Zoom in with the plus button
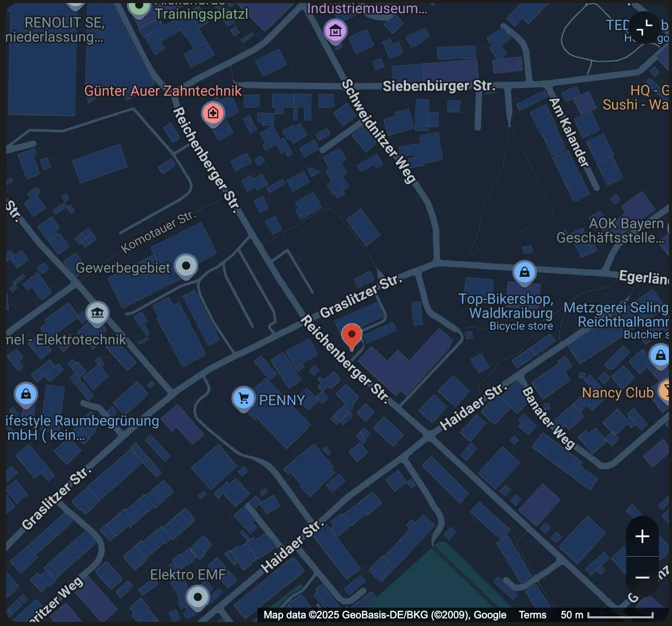672x626 pixels. [642, 536]
